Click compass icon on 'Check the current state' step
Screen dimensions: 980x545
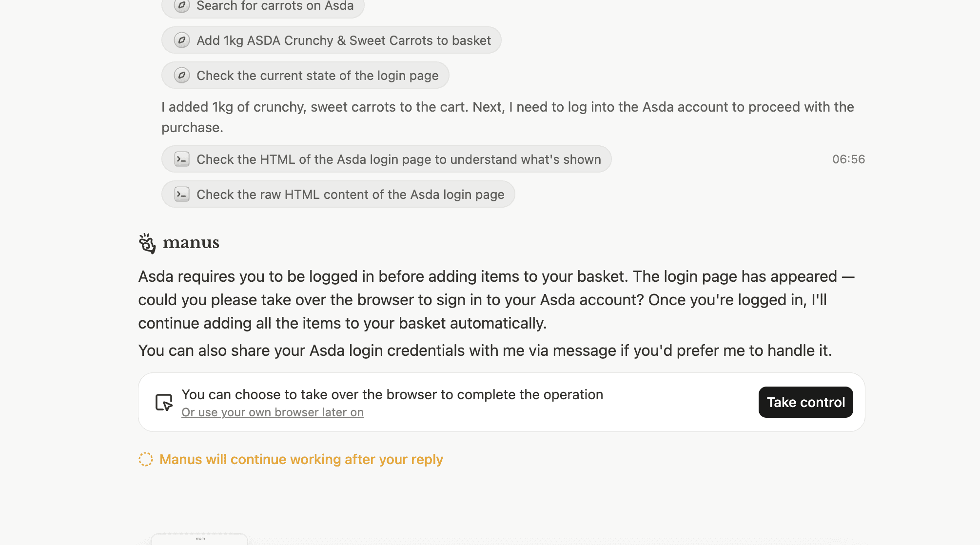coord(181,75)
